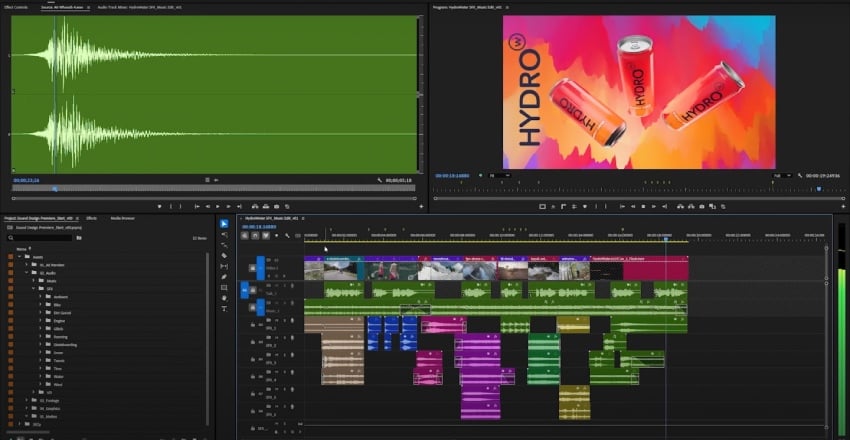
Task: Click the Project panel vertical scrollbar
Action: tap(208, 339)
